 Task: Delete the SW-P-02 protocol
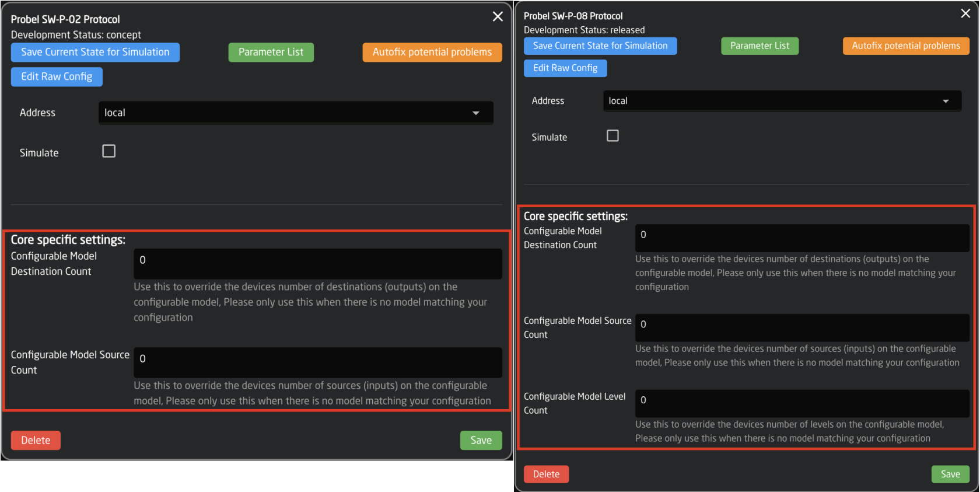[x=36, y=440]
